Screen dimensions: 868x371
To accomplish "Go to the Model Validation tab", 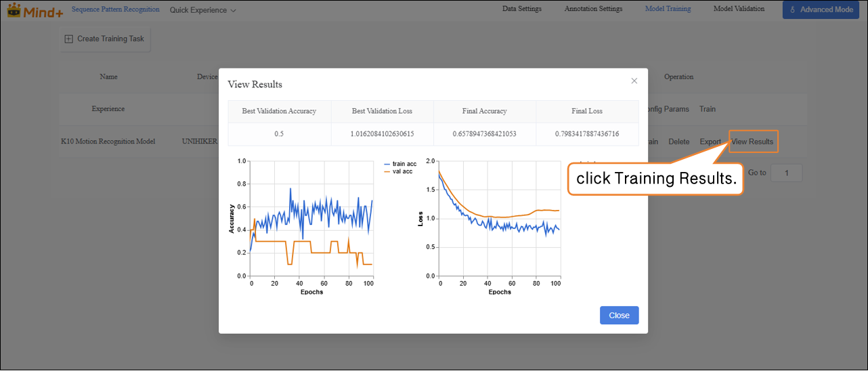I will point(739,9).
